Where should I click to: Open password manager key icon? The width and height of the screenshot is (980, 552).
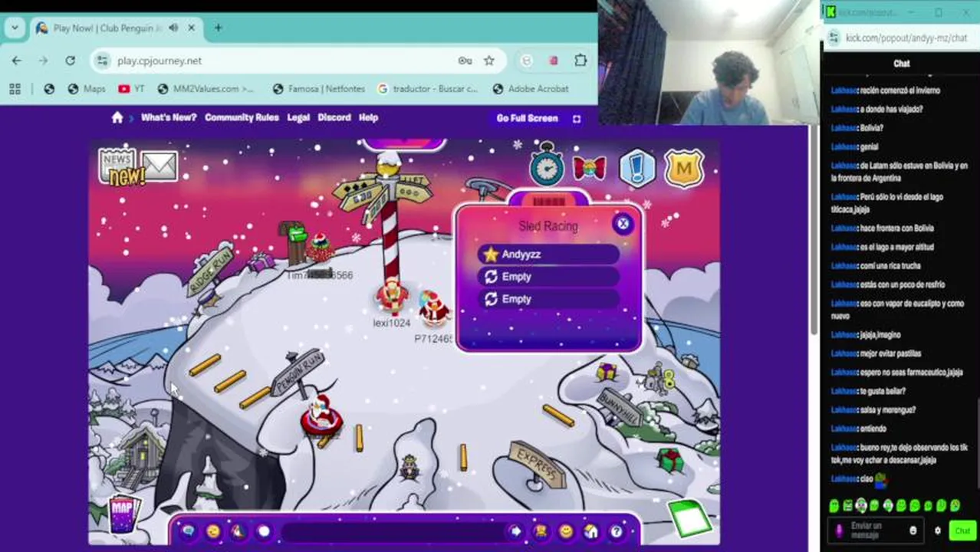point(465,61)
